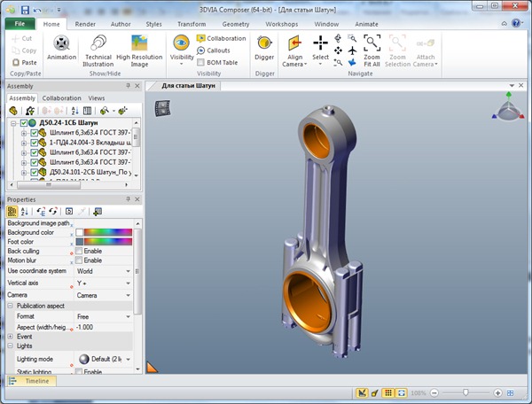Enable Back culling checkbox
This screenshot has width=532, height=404.
[x=79, y=251]
